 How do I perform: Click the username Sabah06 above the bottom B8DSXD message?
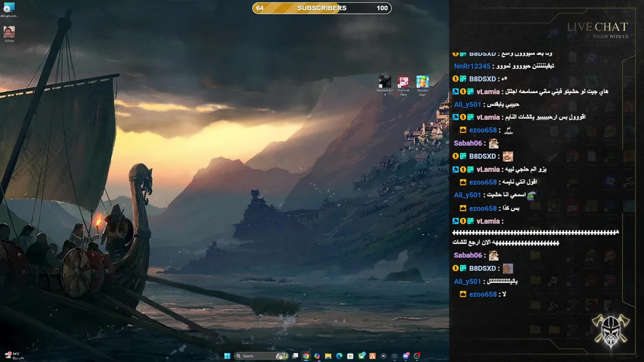[x=468, y=255]
